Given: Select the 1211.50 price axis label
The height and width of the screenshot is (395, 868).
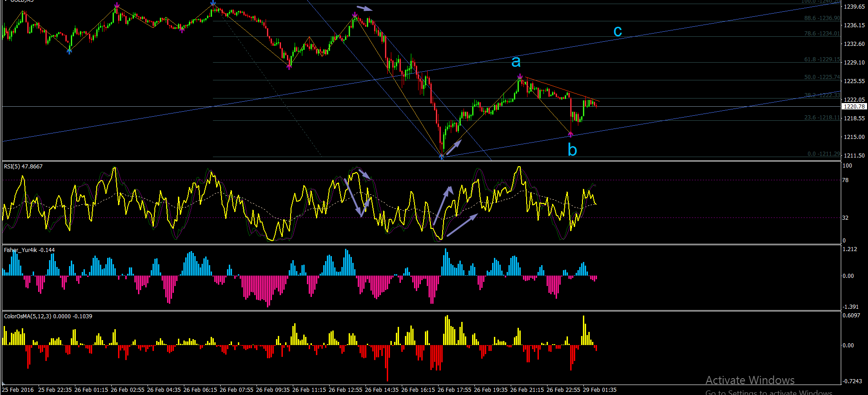Looking at the screenshot, I should pyautogui.click(x=854, y=156).
